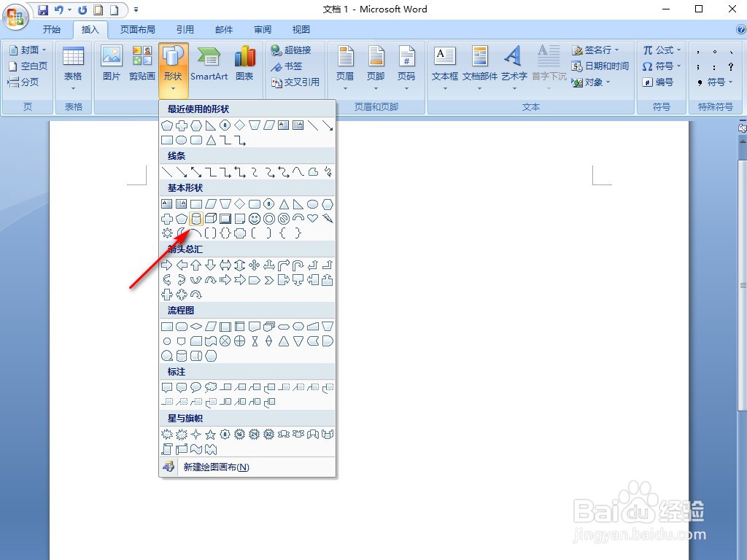Click the 编号 number button
747x560 pixels.
click(x=658, y=82)
